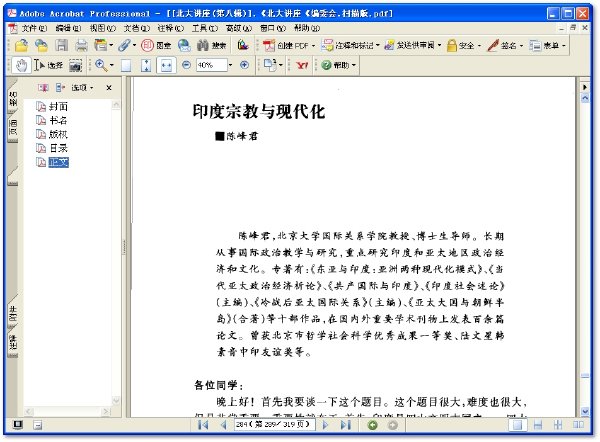Click the gray Next View arrow

coord(393,425)
